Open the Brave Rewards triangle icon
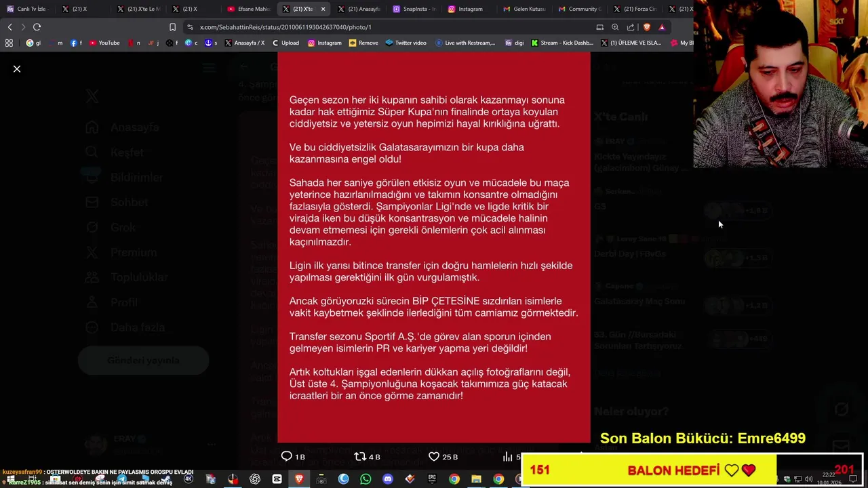This screenshot has height=488, width=868. click(662, 27)
